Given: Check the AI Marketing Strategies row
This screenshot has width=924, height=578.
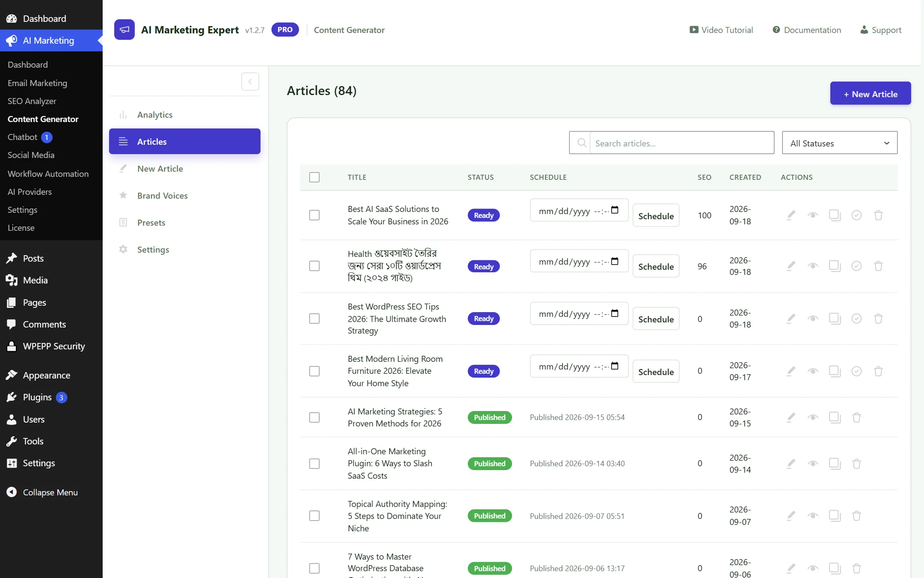Looking at the screenshot, I should [x=314, y=417].
